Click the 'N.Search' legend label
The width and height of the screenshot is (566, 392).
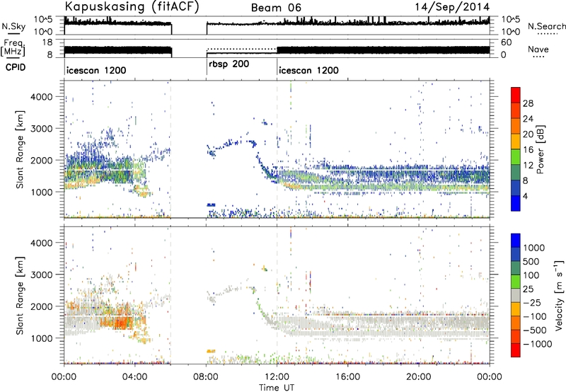click(x=546, y=26)
